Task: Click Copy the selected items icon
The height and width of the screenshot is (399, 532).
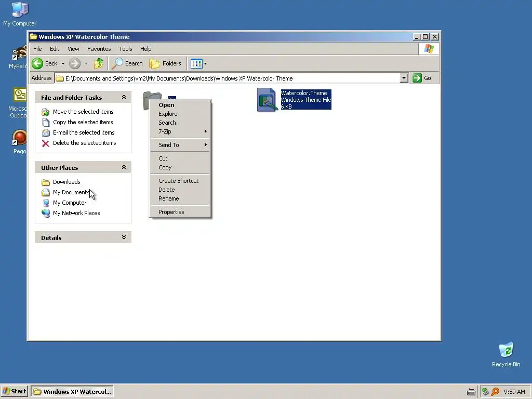Action: click(46, 122)
